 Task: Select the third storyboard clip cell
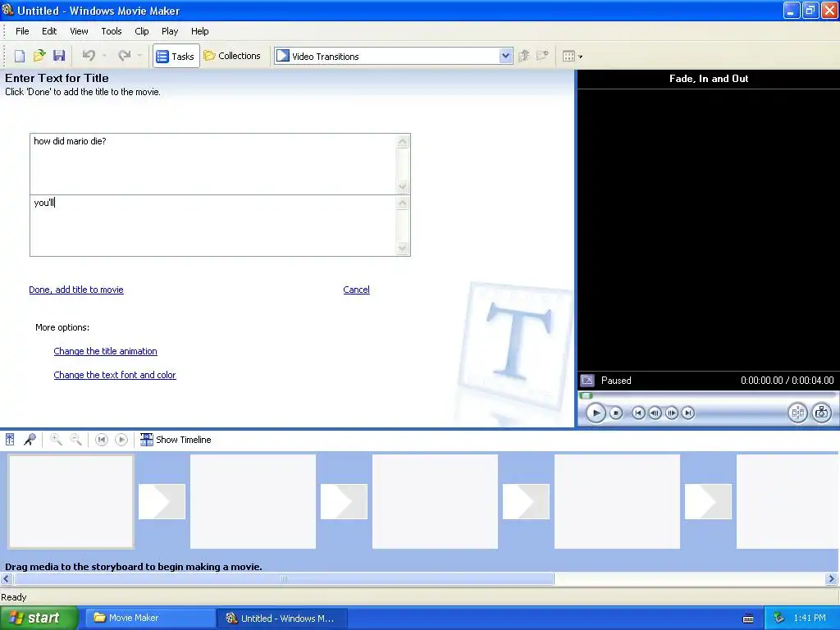[435, 501]
